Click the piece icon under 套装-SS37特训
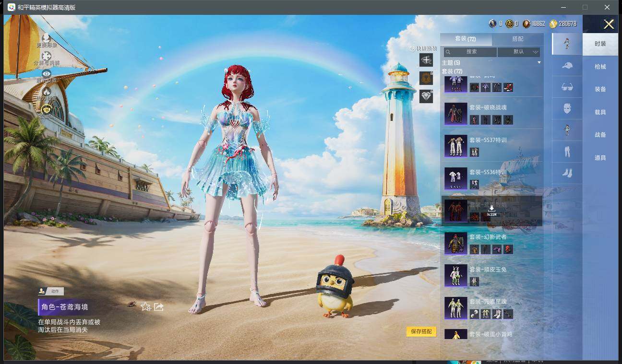622x364 pixels. [x=474, y=152]
